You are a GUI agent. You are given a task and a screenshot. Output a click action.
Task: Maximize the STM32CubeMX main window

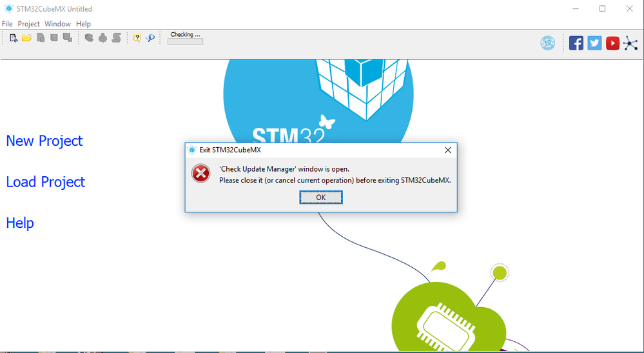tap(602, 8)
